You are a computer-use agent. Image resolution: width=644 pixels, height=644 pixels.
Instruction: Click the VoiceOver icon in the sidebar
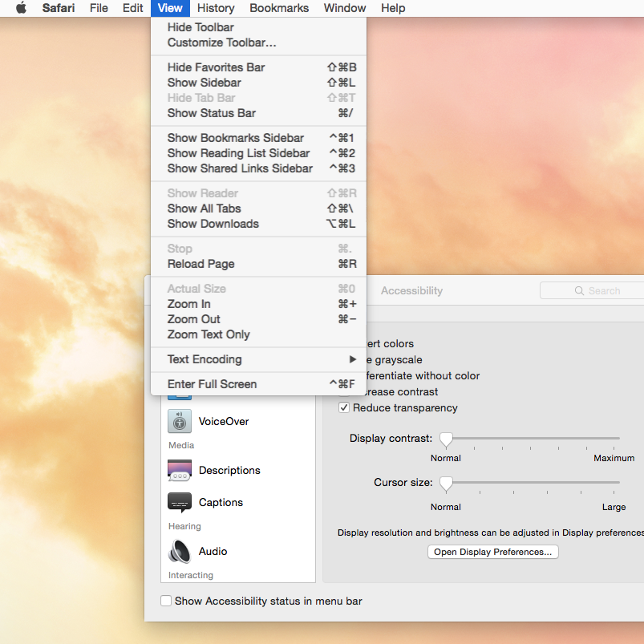pyautogui.click(x=180, y=421)
